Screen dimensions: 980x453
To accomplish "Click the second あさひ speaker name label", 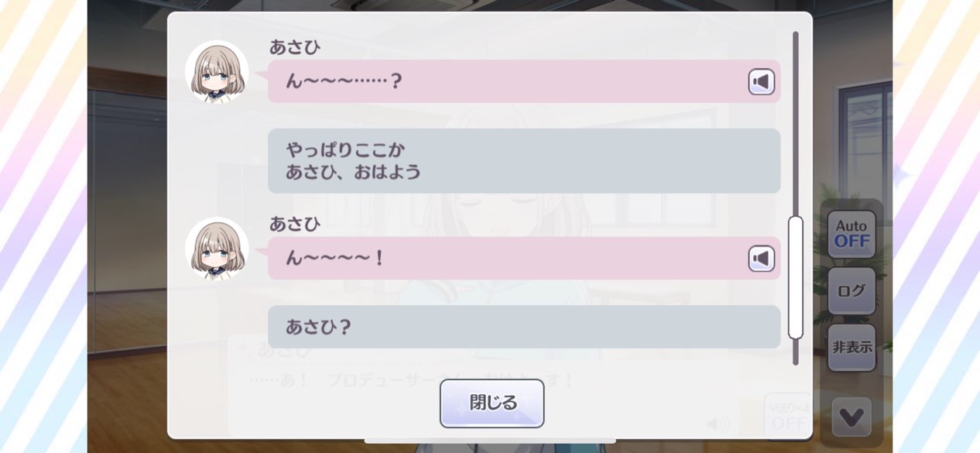I will tap(295, 224).
